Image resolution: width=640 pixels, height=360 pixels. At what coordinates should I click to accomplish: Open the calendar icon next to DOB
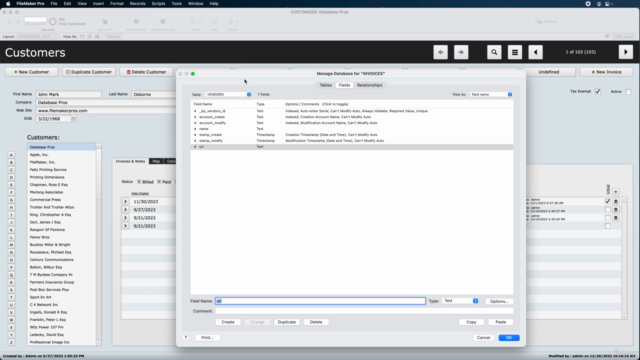73,119
